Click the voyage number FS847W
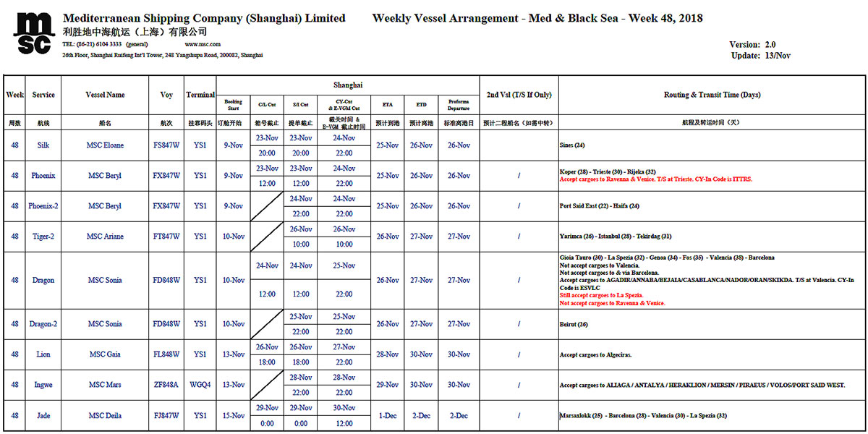The height and width of the screenshot is (434, 868). (x=166, y=145)
